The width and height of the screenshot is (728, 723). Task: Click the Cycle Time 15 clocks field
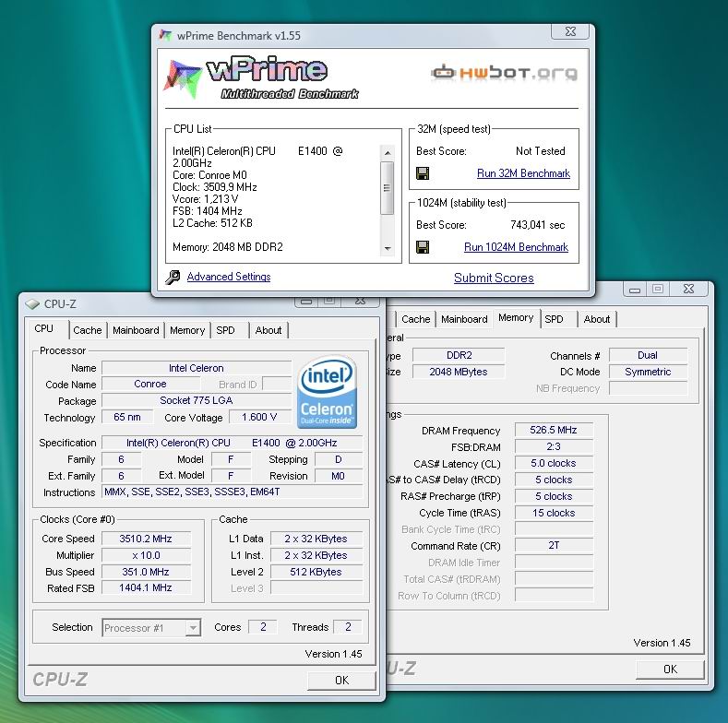[x=554, y=514]
